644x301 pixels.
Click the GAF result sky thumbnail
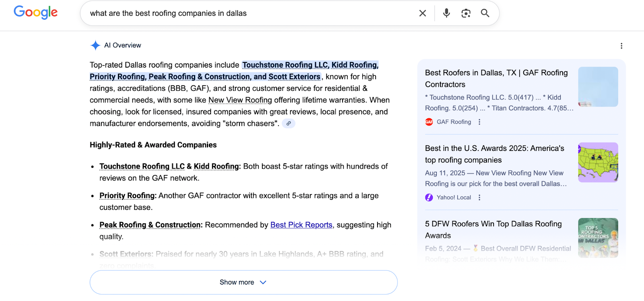[x=598, y=87]
